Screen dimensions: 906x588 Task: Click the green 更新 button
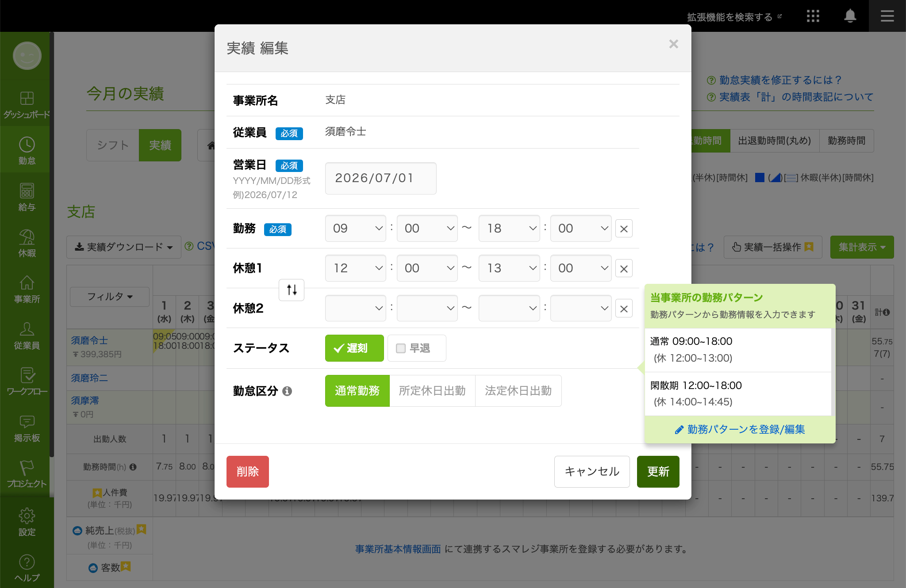coord(658,472)
